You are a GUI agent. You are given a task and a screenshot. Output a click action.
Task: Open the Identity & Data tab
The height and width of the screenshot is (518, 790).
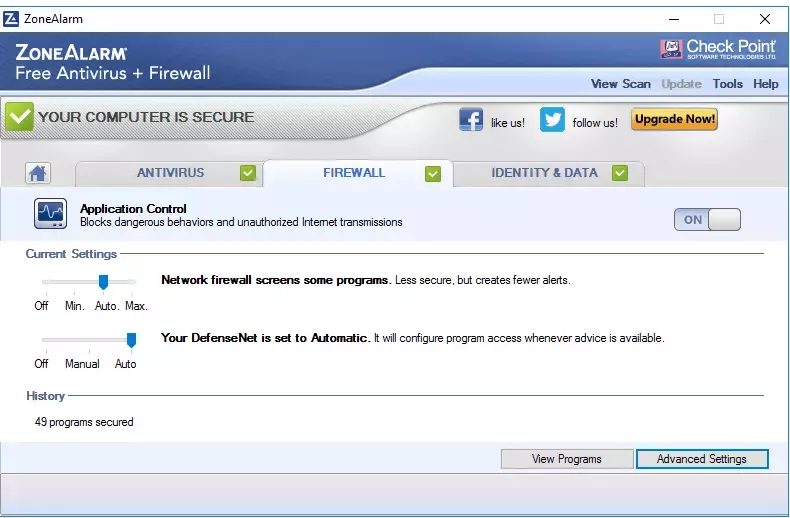click(549, 173)
